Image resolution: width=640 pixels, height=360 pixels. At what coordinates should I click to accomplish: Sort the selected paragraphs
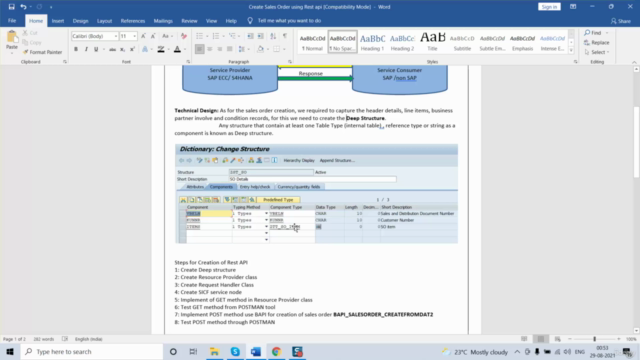point(273,36)
